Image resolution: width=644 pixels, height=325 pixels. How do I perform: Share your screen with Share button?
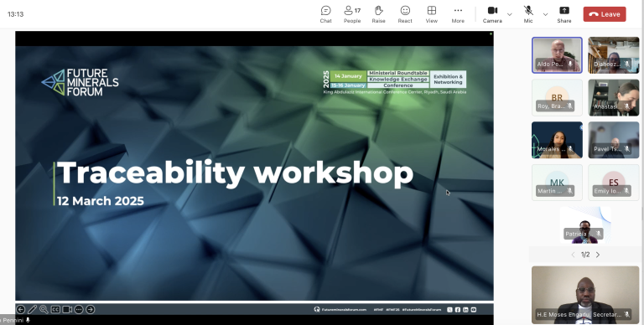[x=564, y=14]
